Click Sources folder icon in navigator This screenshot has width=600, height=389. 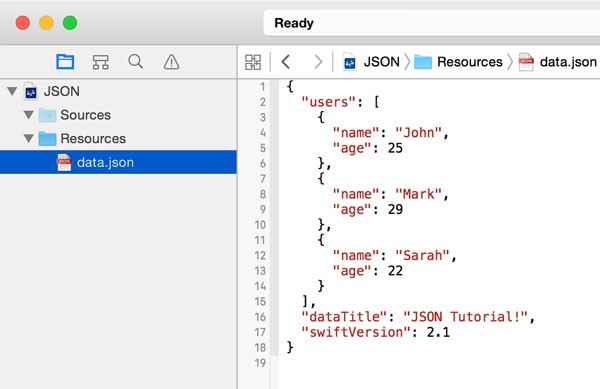[x=47, y=115]
